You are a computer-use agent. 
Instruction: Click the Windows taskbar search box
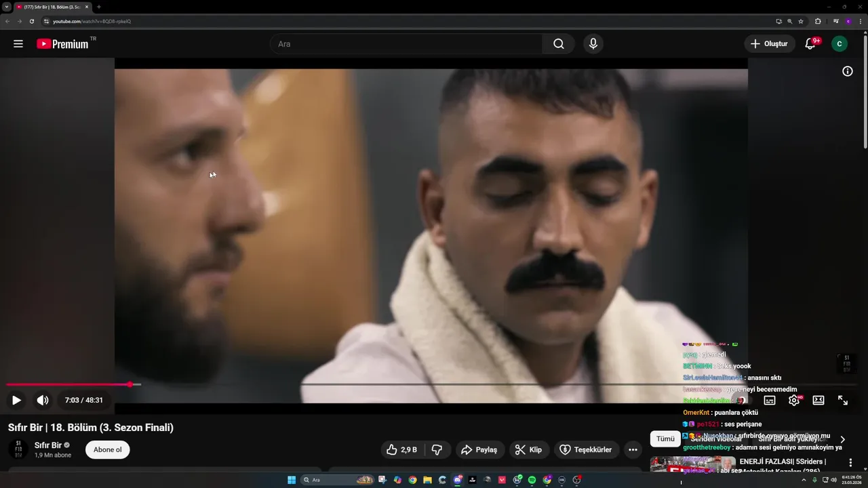click(338, 480)
